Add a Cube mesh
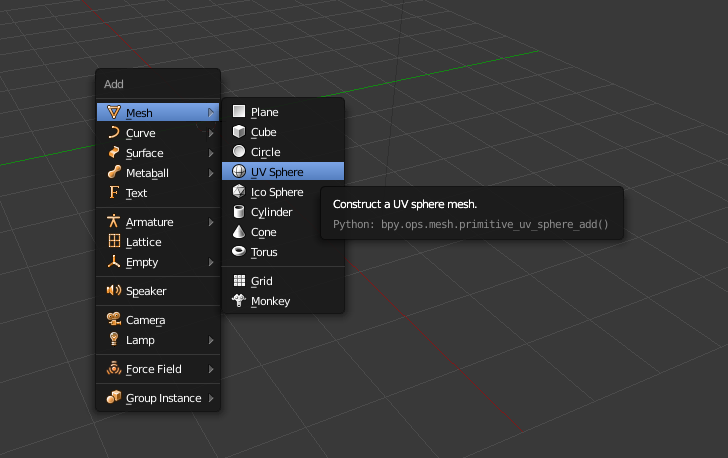Viewport: 728px width, 458px height. coord(283,132)
